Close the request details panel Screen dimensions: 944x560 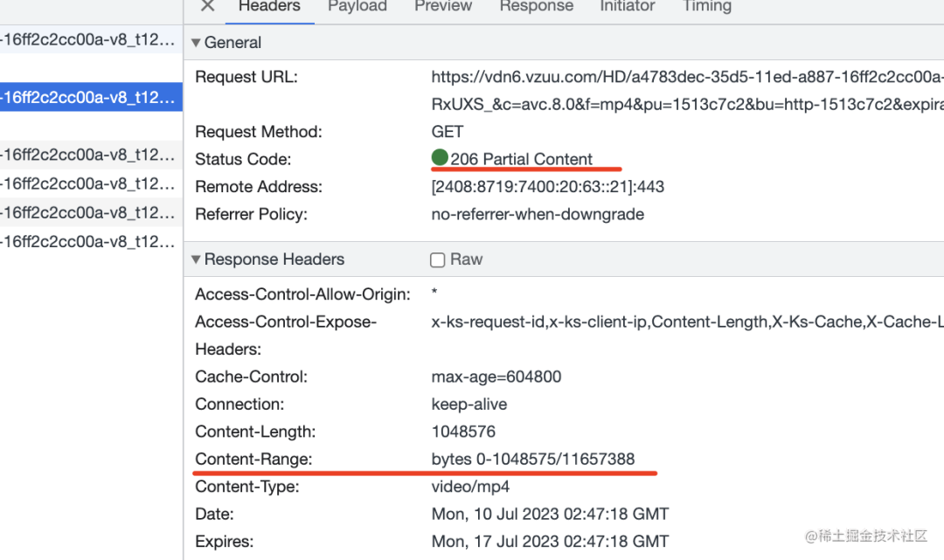pos(207,6)
